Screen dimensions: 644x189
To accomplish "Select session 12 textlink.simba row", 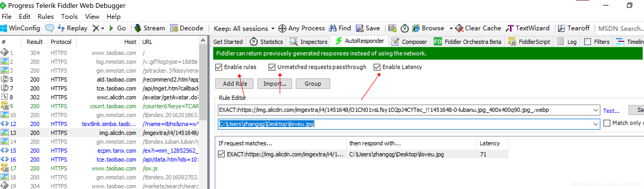I will pos(99,124).
